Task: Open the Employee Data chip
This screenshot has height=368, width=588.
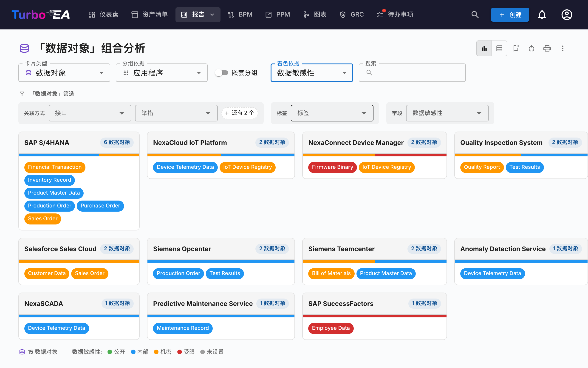Action: click(331, 328)
